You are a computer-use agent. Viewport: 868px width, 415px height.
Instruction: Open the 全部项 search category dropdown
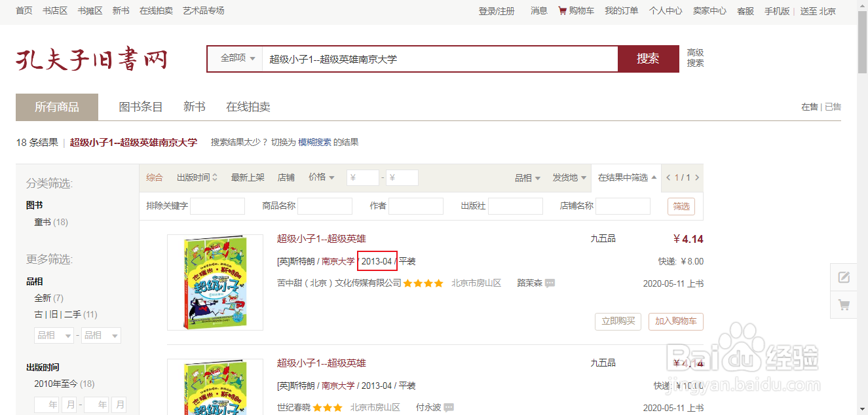[x=237, y=58]
